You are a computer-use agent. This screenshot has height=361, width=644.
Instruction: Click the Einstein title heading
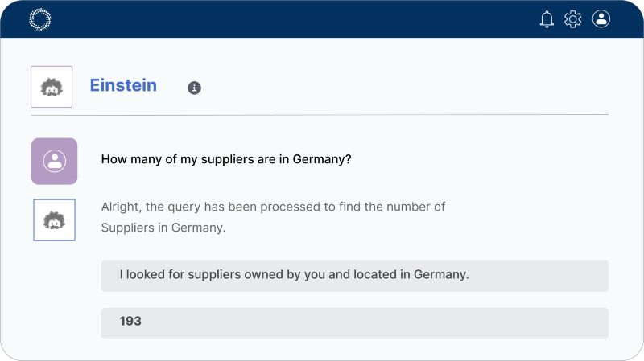tap(123, 85)
